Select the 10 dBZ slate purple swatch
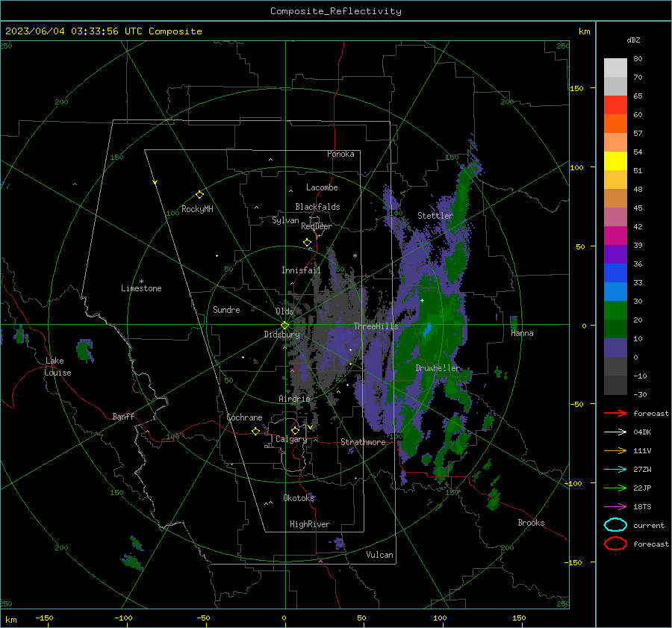This screenshot has width=672, height=628. (615, 347)
